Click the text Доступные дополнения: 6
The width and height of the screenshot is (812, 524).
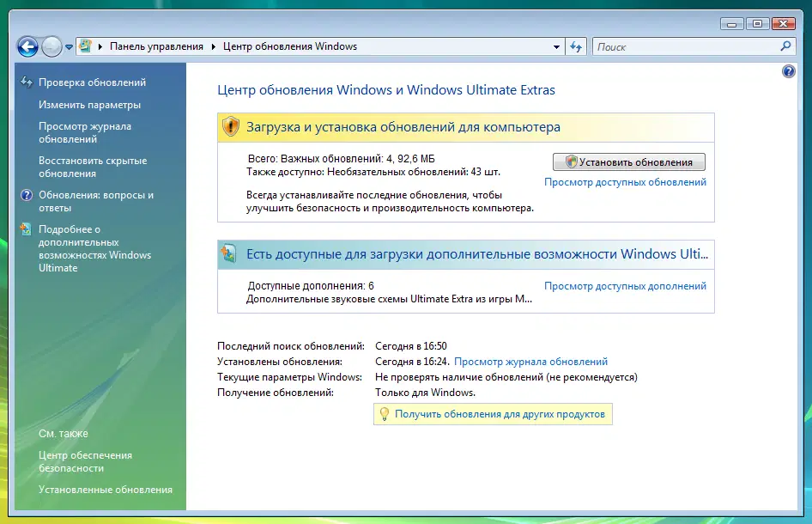pyautogui.click(x=311, y=285)
